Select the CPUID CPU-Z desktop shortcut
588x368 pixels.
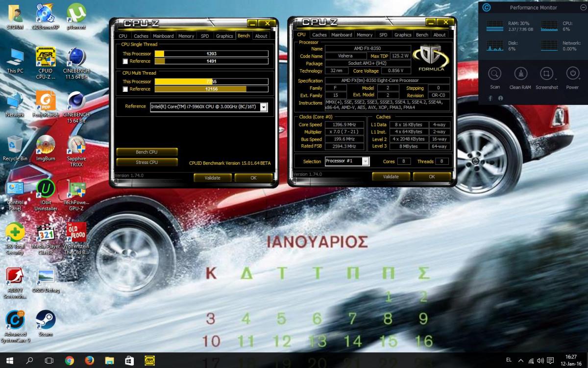[46, 63]
